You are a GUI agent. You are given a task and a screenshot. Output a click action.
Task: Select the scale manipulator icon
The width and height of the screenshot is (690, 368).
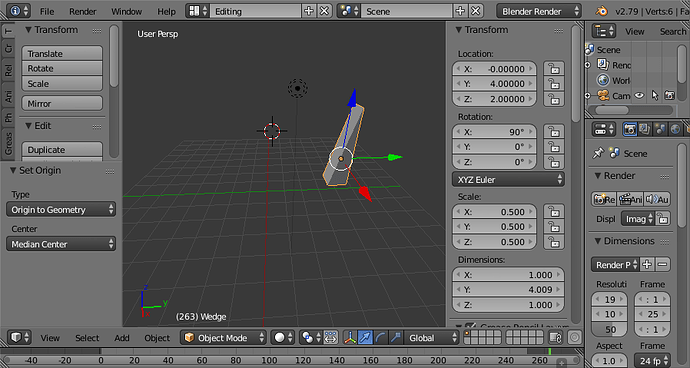(395, 338)
